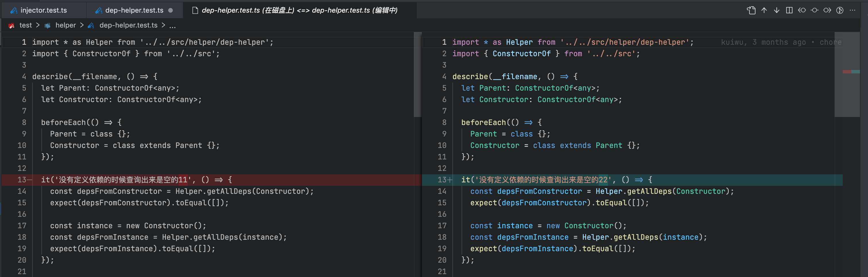
Task: Click the split editor icon
Action: point(789,10)
